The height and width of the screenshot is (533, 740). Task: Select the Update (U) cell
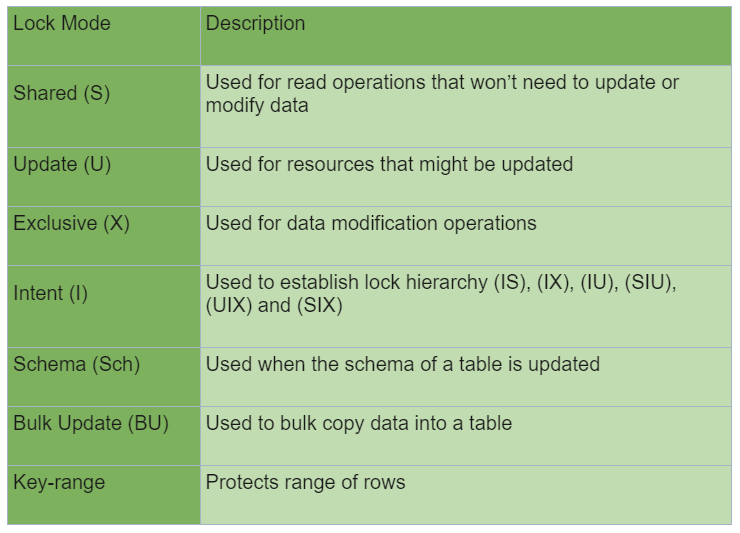tap(104, 177)
